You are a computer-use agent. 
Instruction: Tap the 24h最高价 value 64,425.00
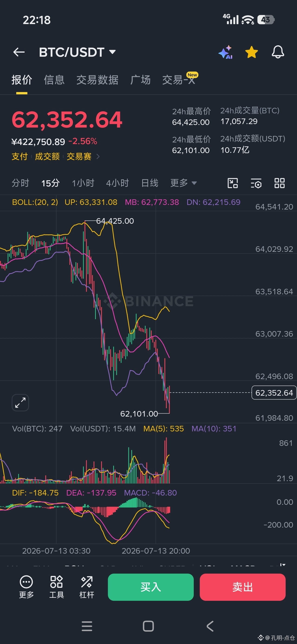pyautogui.click(x=191, y=122)
